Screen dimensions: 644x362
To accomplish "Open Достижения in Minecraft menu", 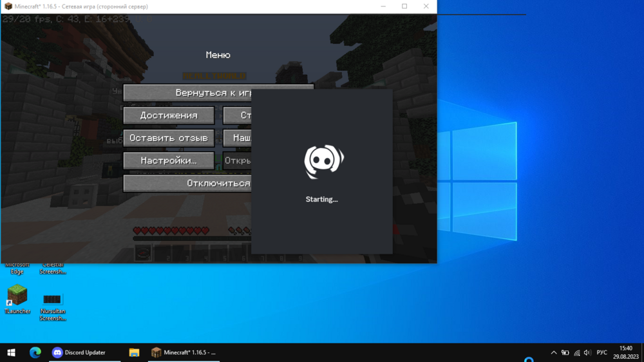I will 169,115.
